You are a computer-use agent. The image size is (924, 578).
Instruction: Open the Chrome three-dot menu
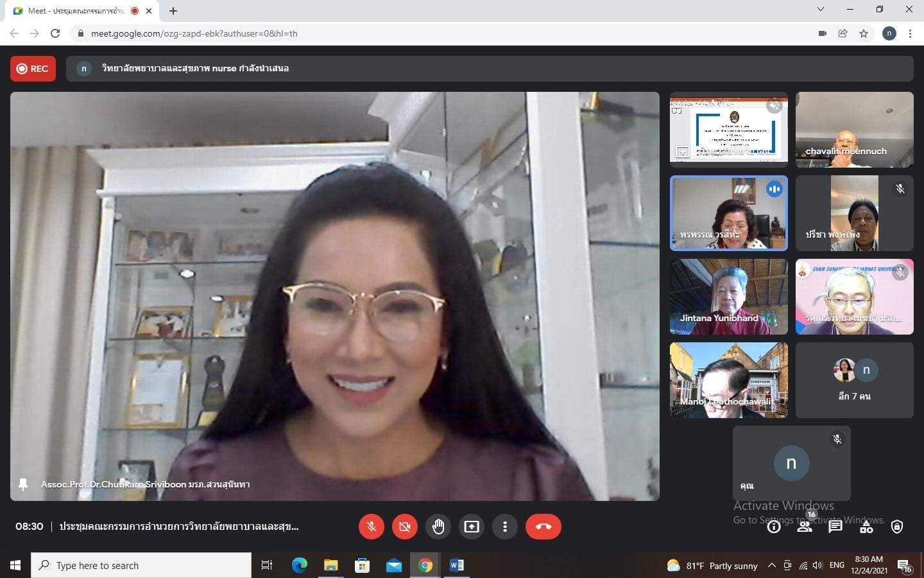(x=910, y=33)
